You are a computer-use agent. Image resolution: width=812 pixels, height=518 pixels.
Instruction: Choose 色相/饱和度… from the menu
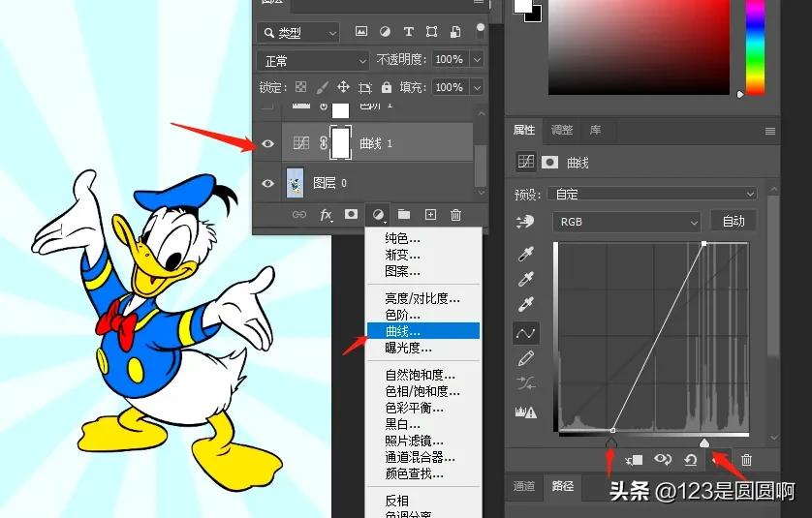tap(422, 391)
